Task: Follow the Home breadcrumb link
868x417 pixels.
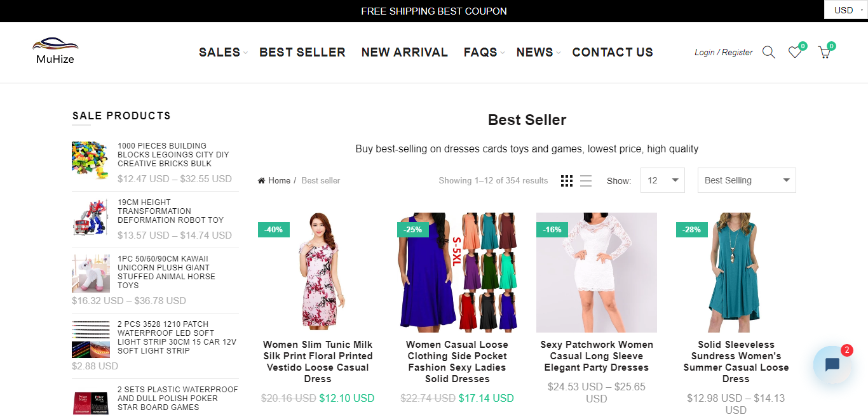Action: point(279,181)
